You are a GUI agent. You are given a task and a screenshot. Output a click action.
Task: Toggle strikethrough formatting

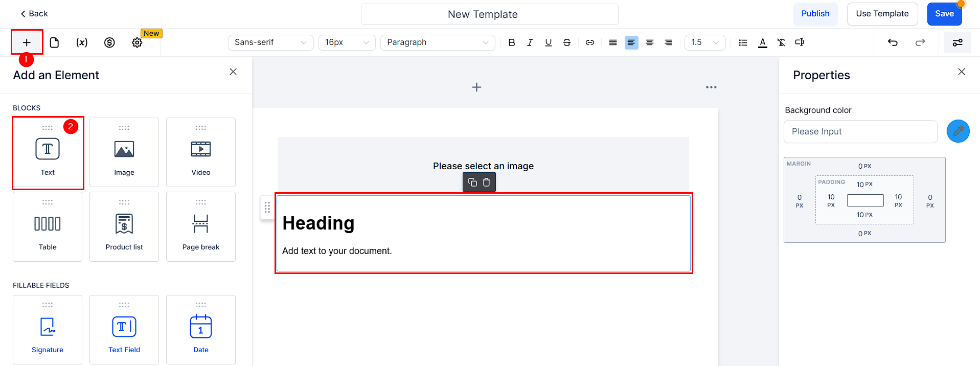point(567,42)
